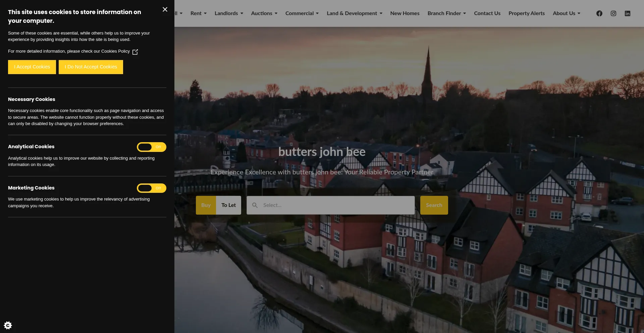Image resolution: width=644 pixels, height=333 pixels.
Task: Open the Contact Us page
Action: tap(487, 13)
